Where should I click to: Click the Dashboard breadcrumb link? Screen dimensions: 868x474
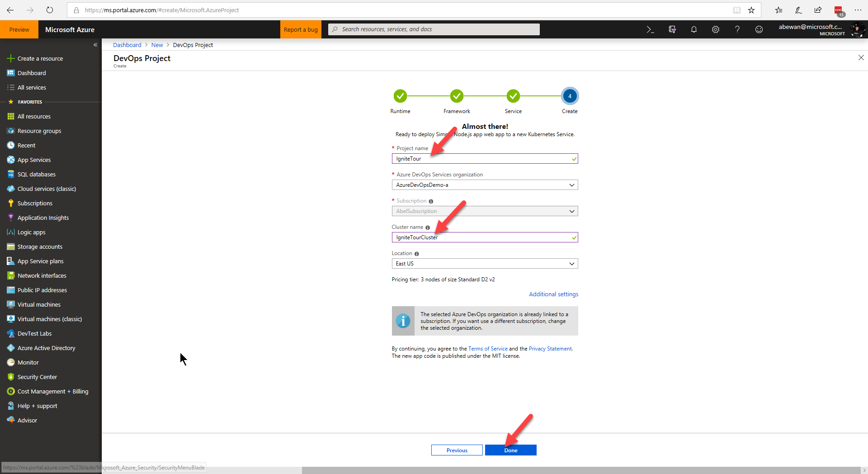click(x=127, y=45)
